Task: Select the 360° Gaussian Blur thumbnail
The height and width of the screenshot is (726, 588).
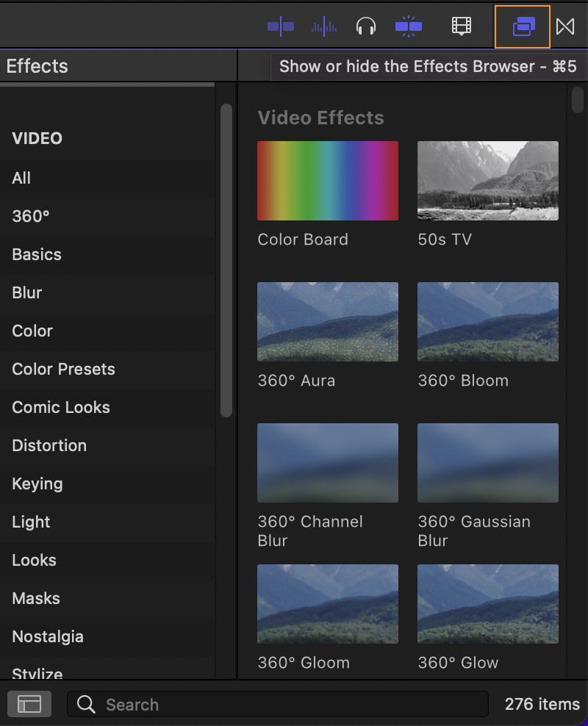Action: point(488,463)
